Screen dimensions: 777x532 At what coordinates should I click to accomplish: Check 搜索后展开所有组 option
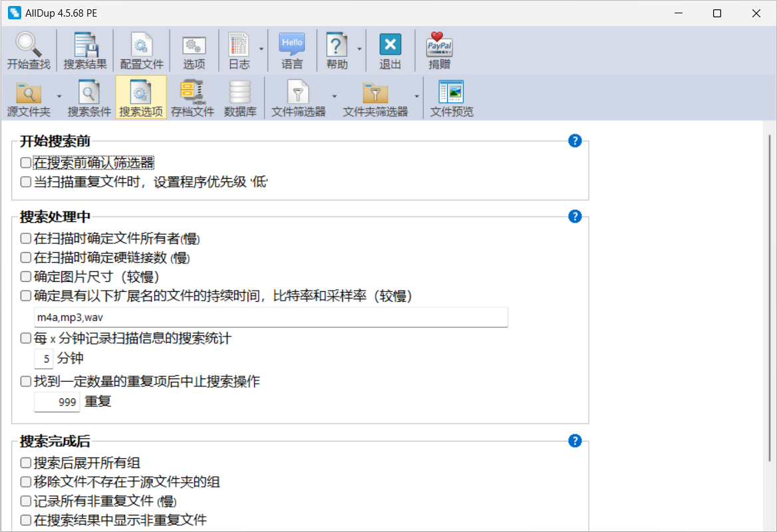point(26,463)
